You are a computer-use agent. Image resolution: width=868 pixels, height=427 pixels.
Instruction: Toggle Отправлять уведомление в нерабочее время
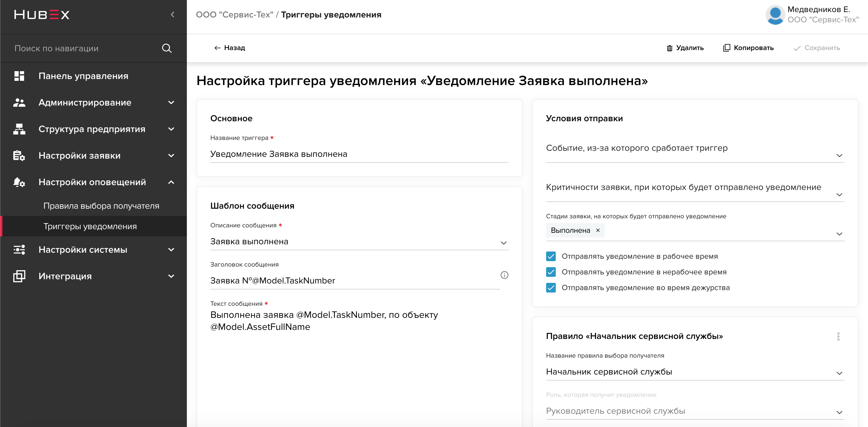(551, 272)
